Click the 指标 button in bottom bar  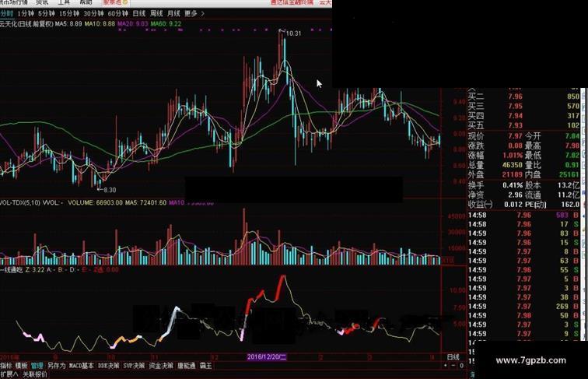tap(6, 366)
